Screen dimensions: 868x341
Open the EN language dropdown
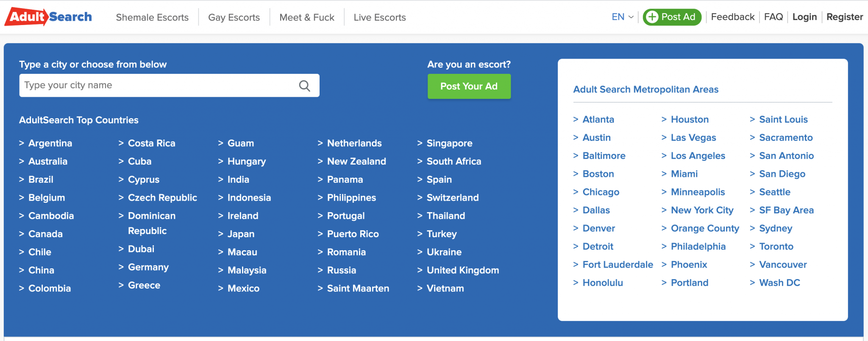pos(622,17)
